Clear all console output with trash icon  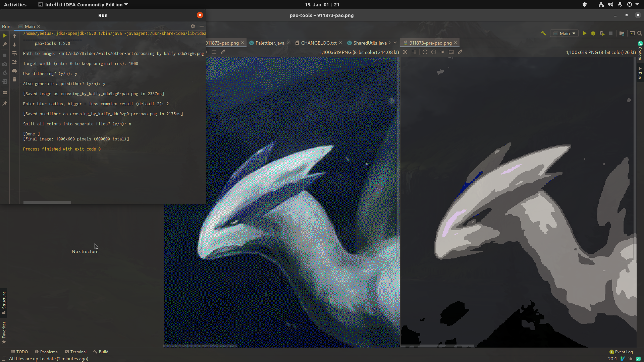[x=14, y=79]
